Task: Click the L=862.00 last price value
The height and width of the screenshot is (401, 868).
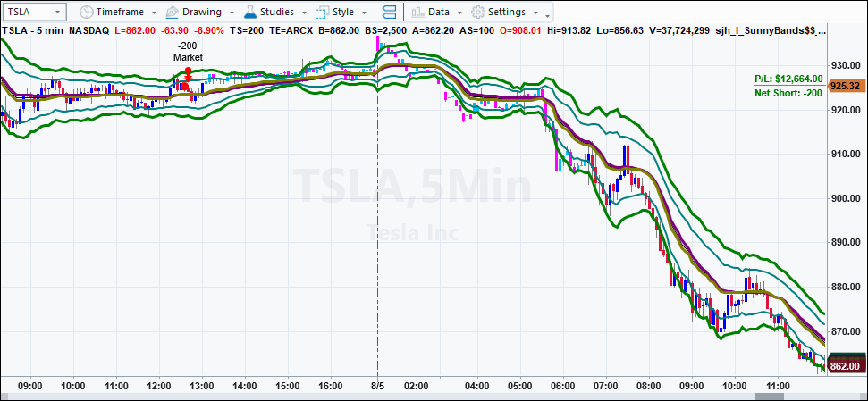Action: pyautogui.click(x=135, y=31)
